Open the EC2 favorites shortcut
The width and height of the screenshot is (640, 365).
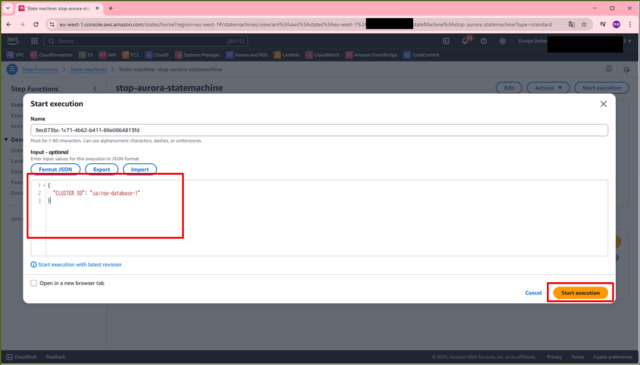point(131,55)
